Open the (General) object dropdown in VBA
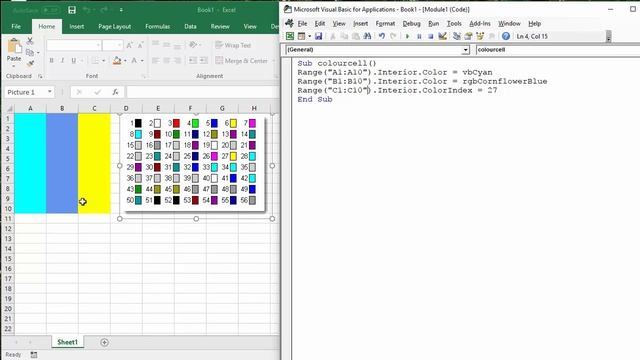Screen dimensions: 640x360 pos(465,50)
